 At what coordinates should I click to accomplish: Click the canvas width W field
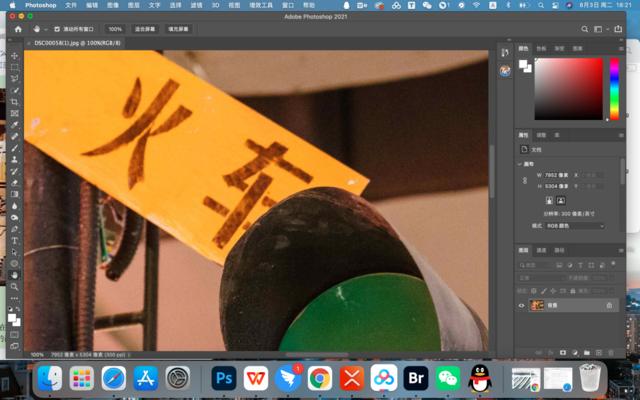pyautogui.click(x=556, y=175)
